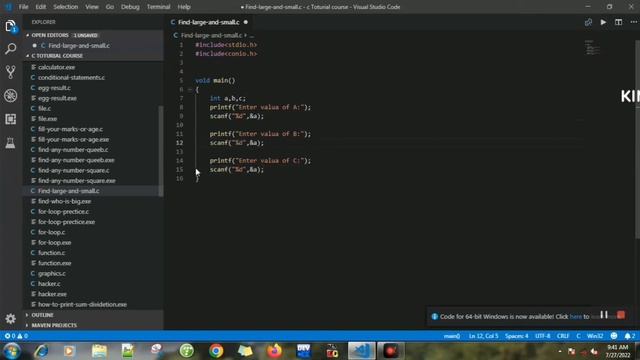640x360 pixels.
Task: Open the Edit menu
Action: 40,7
